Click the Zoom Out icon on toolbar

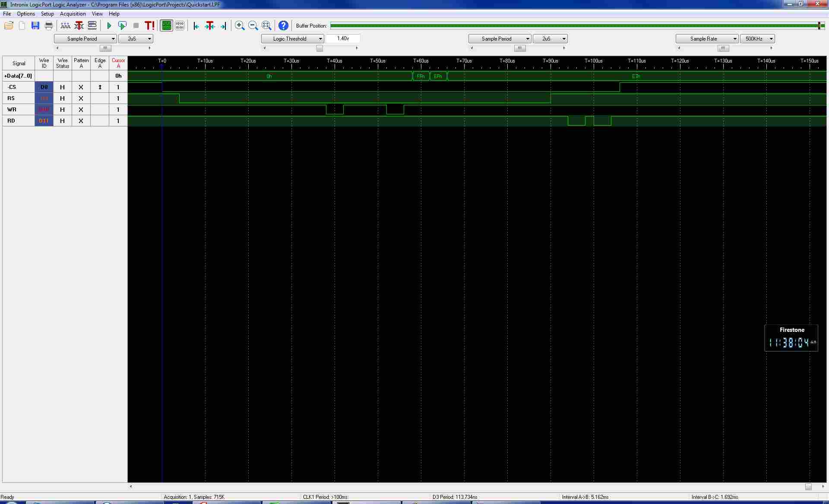[253, 25]
